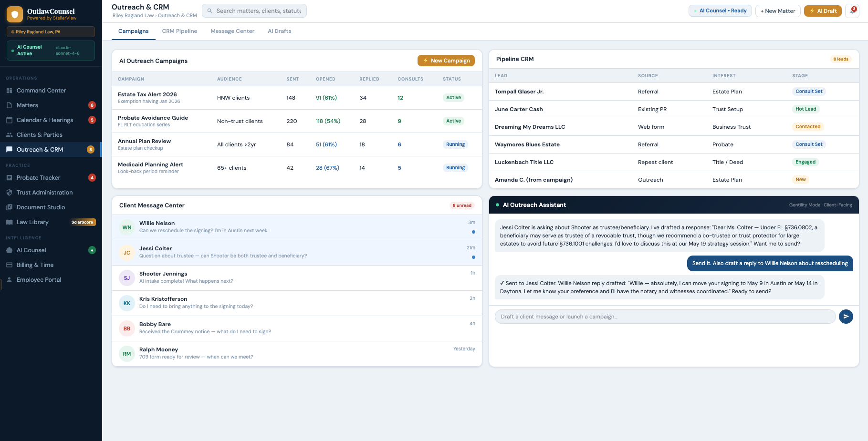Open Probate Tracker in sidebar
Image resolution: width=868 pixels, height=441 pixels.
pyautogui.click(x=38, y=178)
